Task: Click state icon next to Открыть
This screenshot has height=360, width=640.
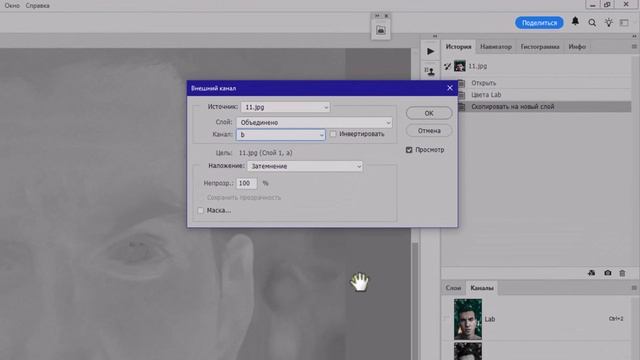Action: pyautogui.click(x=461, y=83)
